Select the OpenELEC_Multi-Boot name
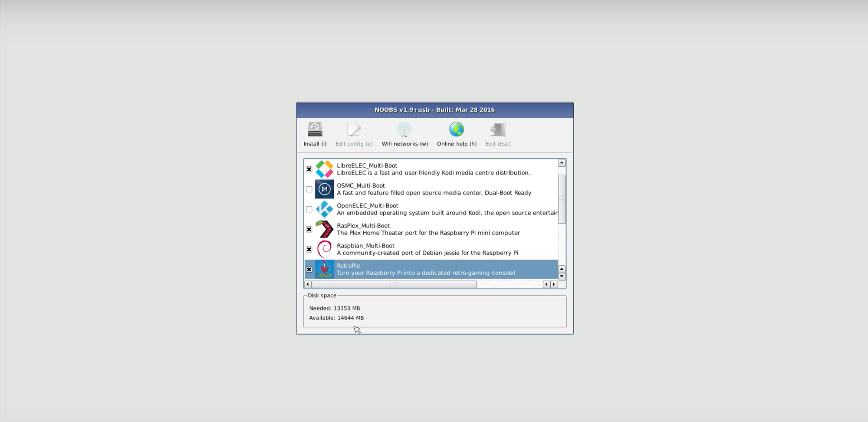868x422 pixels. coord(368,205)
